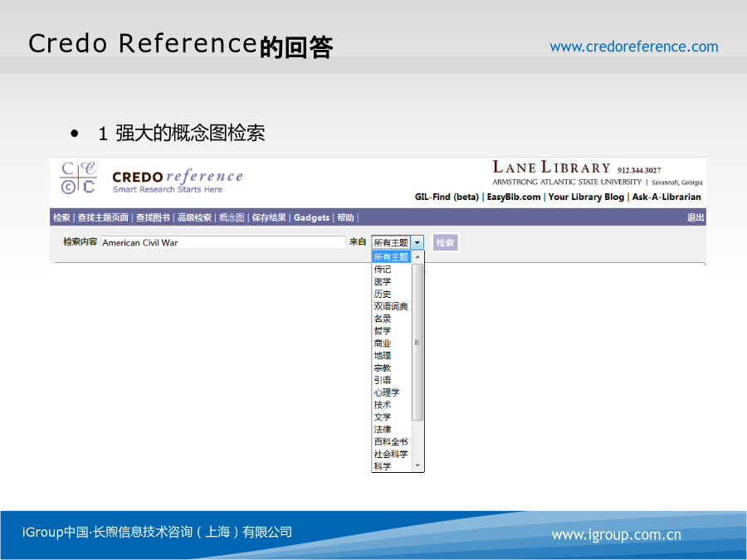Viewport: 747px width, 560px height.
Task: Open EasyBib.com link
Action: click(514, 197)
